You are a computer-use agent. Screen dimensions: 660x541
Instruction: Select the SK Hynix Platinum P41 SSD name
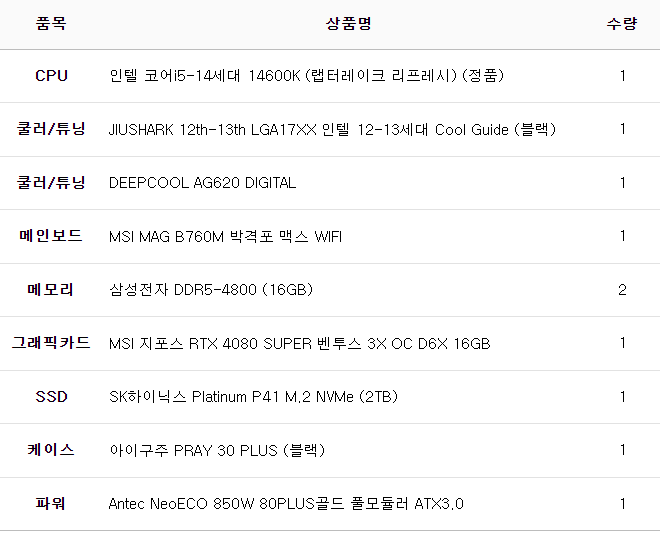tap(253, 397)
